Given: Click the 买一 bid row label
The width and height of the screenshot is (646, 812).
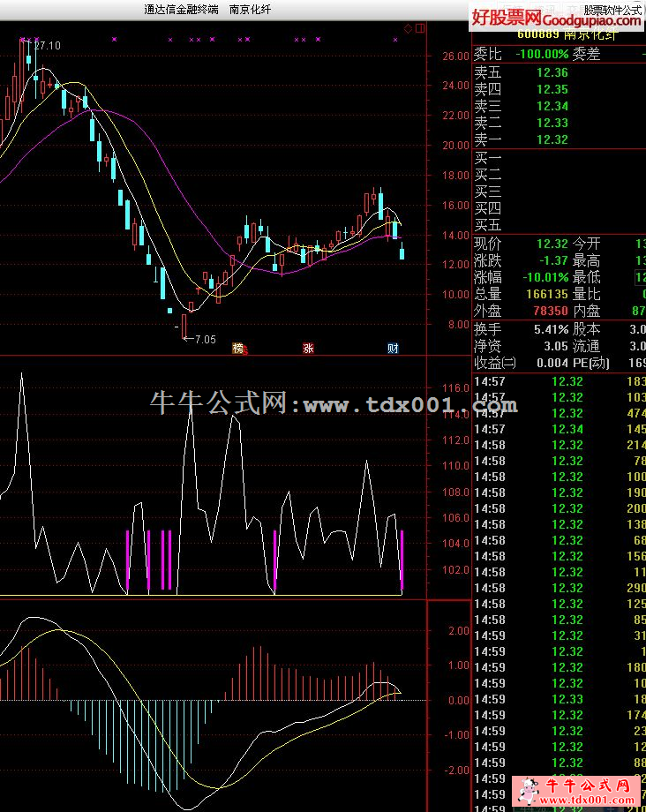Looking at the screenshot, I should tap(488, 159).
